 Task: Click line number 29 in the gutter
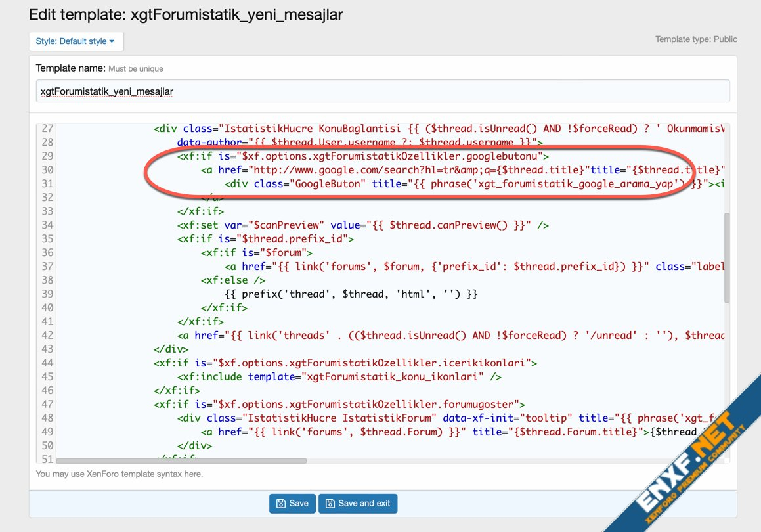(x=47, y=156)
